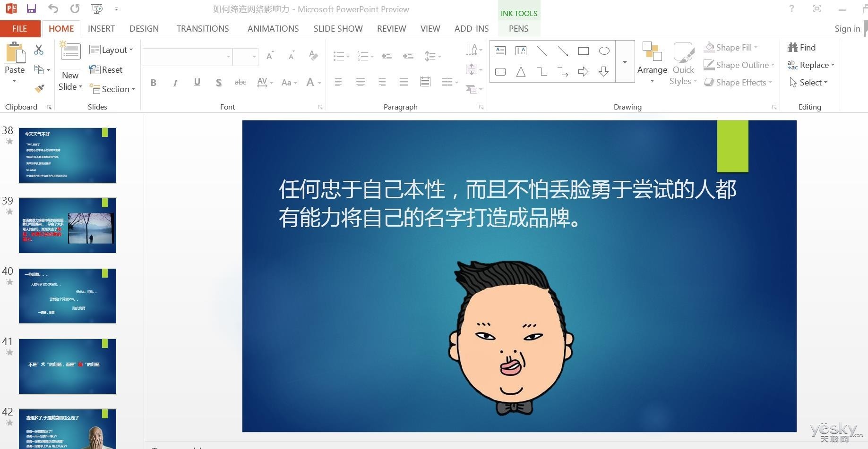
Task: Open the Replace dropdown arrow
Action: click(833, 65)
